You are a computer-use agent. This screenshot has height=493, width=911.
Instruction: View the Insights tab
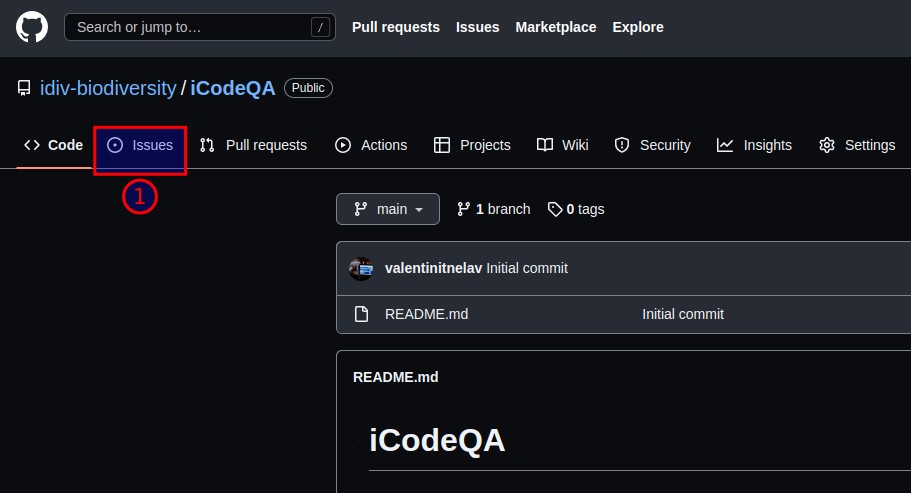(754, 145)
